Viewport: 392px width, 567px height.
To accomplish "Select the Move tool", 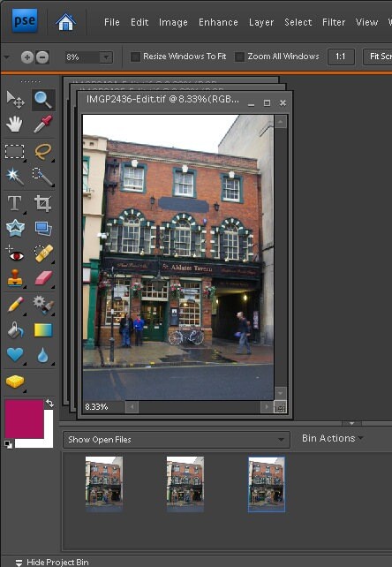I will 15,100.
